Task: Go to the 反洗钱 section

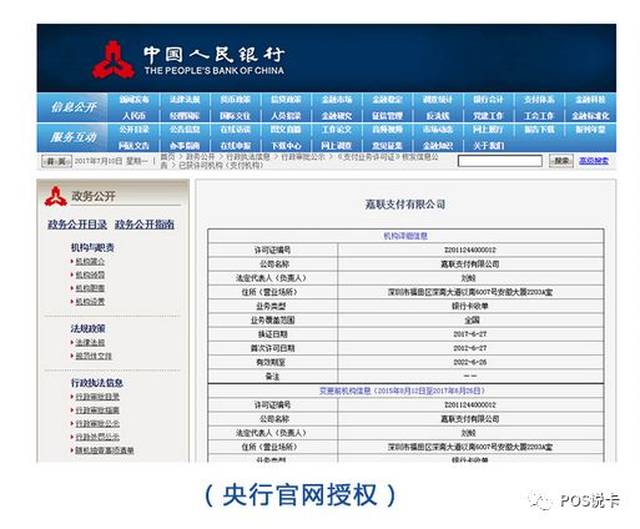Action: (x=438, y=116)
